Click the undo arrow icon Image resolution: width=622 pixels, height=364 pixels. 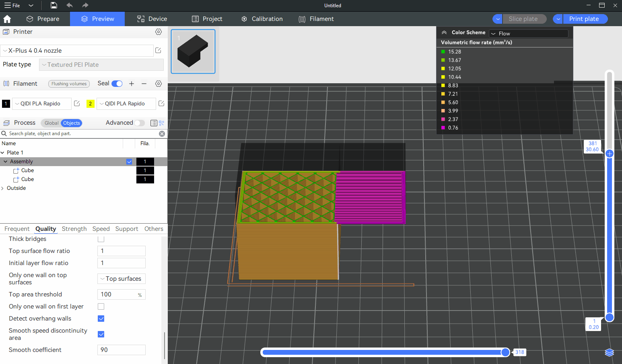(70, 5)
